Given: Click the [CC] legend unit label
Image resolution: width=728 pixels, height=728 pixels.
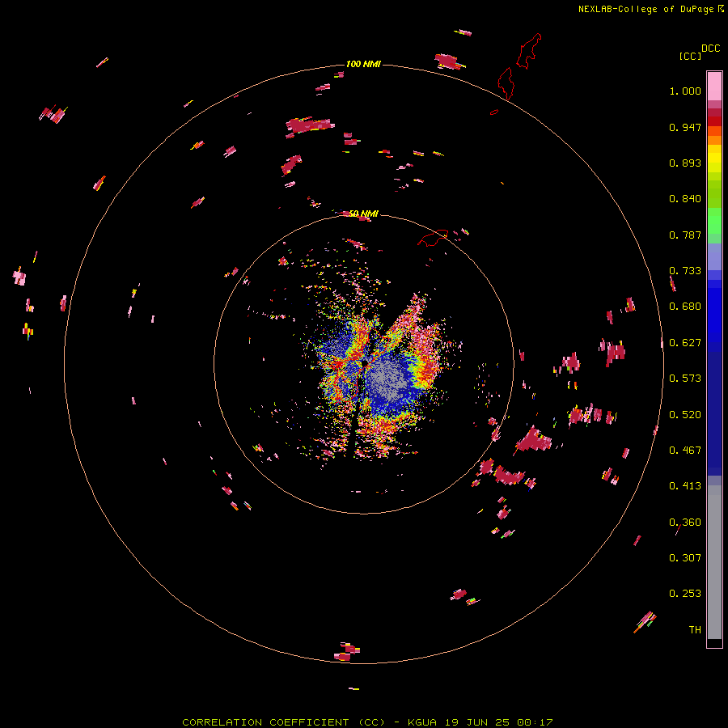Looking at the screenshot, I should click(x=690, y=56).
